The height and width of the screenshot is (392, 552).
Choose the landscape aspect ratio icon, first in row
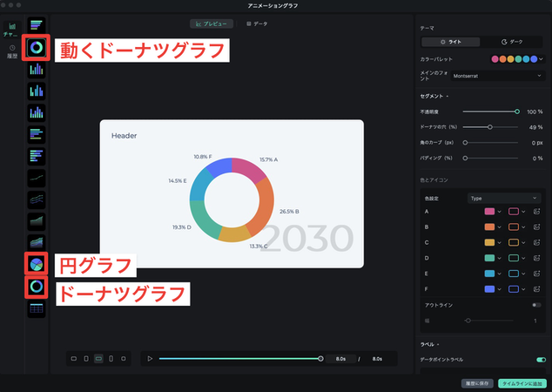point(74,359)
